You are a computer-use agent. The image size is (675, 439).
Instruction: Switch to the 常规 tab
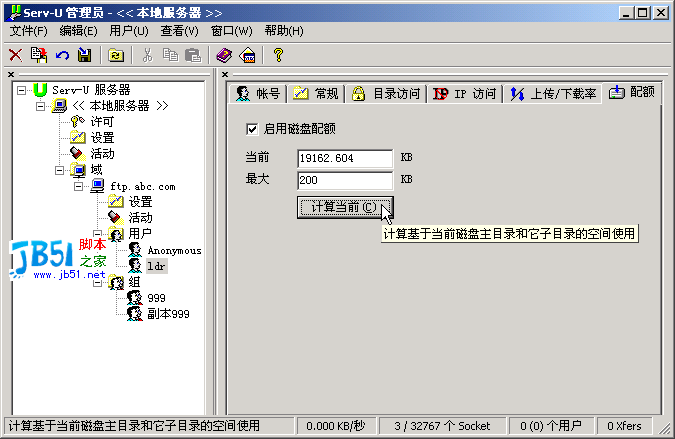(316, 93)
